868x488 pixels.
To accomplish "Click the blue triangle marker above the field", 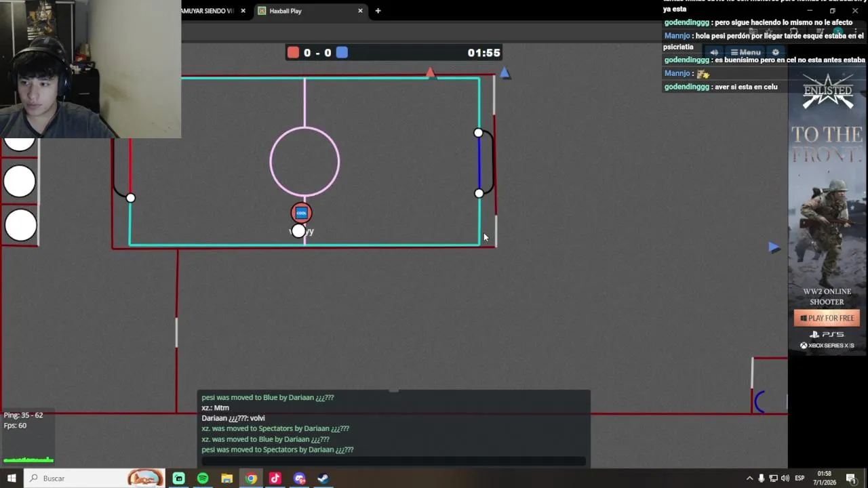I will point(505,73).
